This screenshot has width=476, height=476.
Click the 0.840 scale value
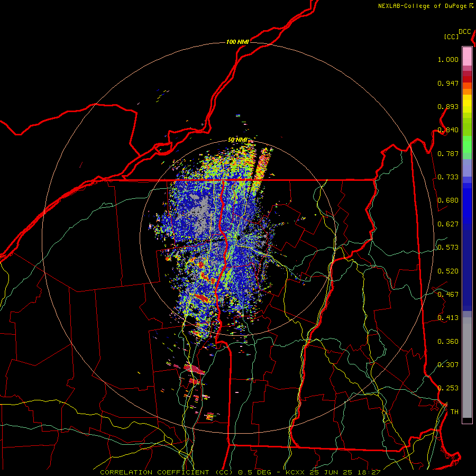[448, 130]
